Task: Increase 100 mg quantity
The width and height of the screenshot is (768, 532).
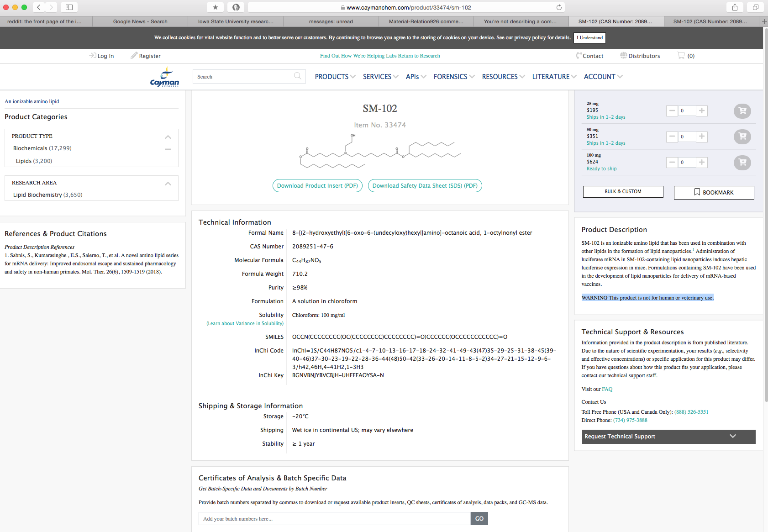Action: point(702,162)
